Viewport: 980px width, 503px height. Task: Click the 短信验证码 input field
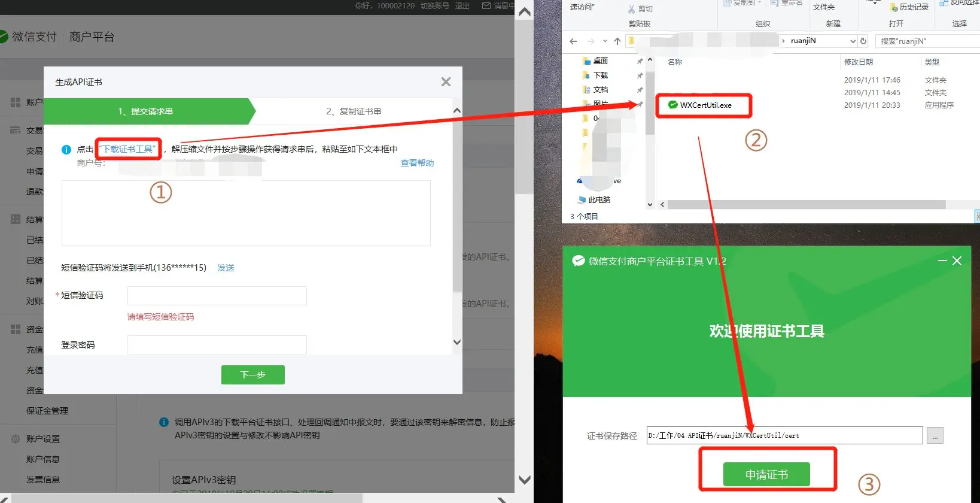click(x=217, y=296)
